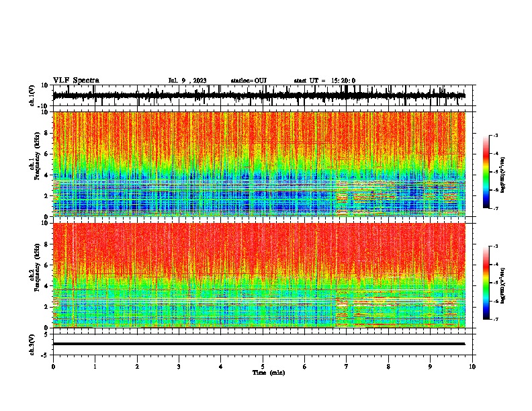532x411 pixels.
Task: Click the ch.1 spectrogram color scale bar
Action: click(486, 172)
